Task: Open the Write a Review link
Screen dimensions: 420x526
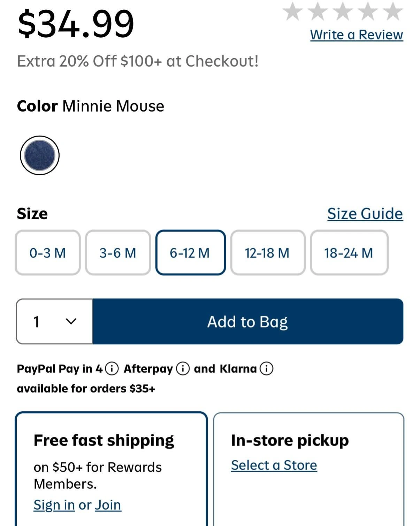Action: 356,35
